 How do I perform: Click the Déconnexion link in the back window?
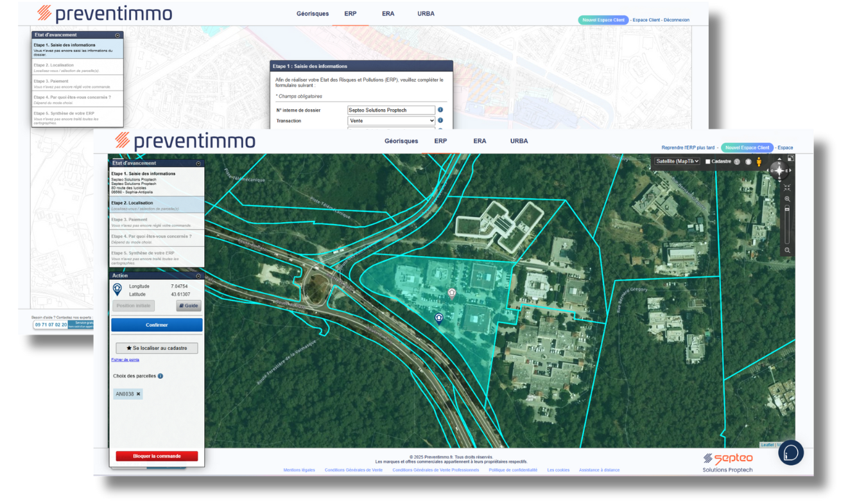point(677,20)
